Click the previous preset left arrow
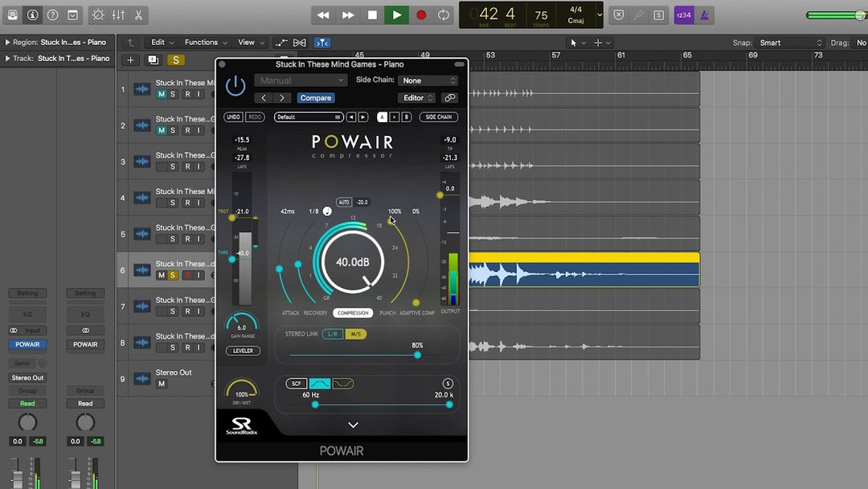 [264, 98]
